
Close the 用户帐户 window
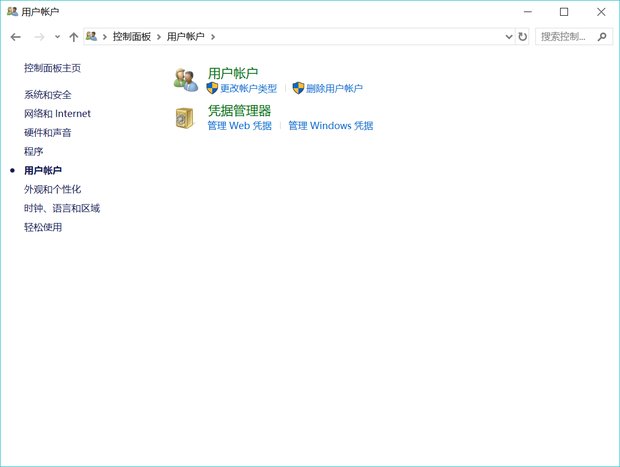click(x=601, y=12)
